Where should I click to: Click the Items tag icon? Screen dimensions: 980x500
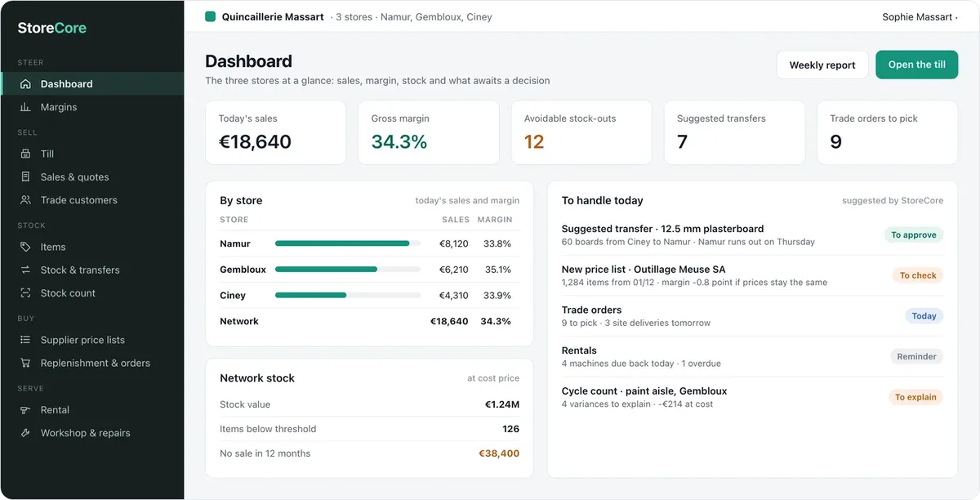pos(25,247)
